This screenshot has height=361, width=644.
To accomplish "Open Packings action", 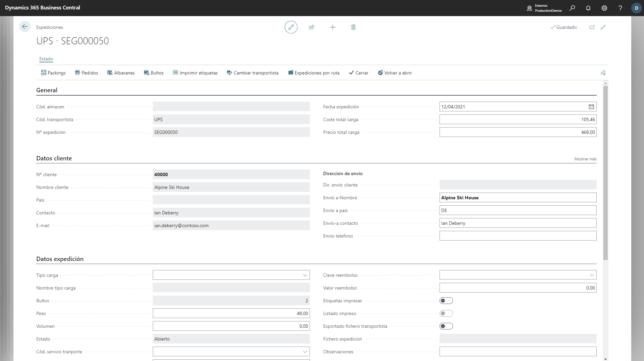I will 53,73.
